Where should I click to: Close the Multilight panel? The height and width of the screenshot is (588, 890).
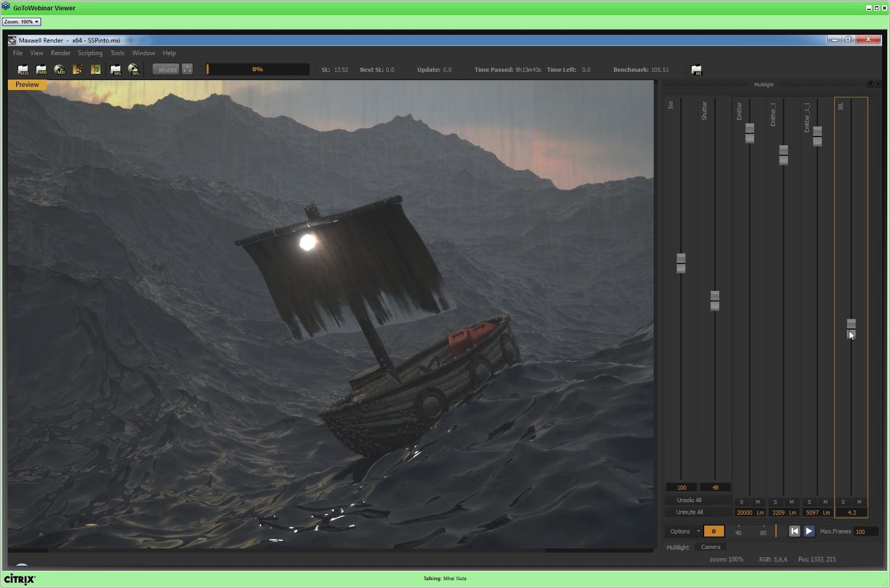pos(878,85)
